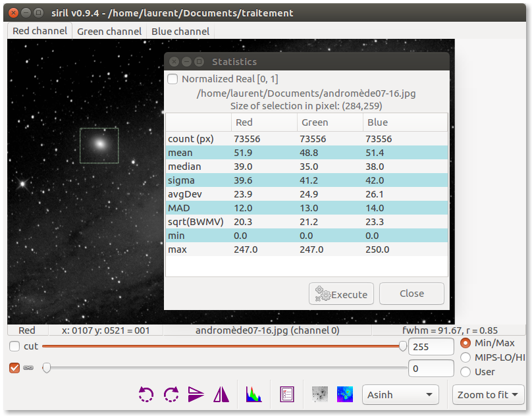Open the statistics list icon
Image resolution: width=532 pixels, height=416 pixels.
[x=286, y=394]
